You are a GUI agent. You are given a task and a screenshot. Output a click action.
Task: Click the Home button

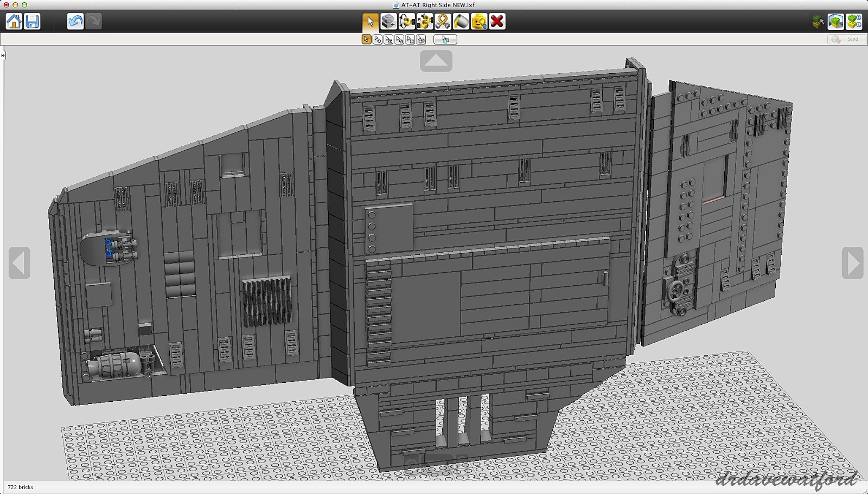pos(14,22)
